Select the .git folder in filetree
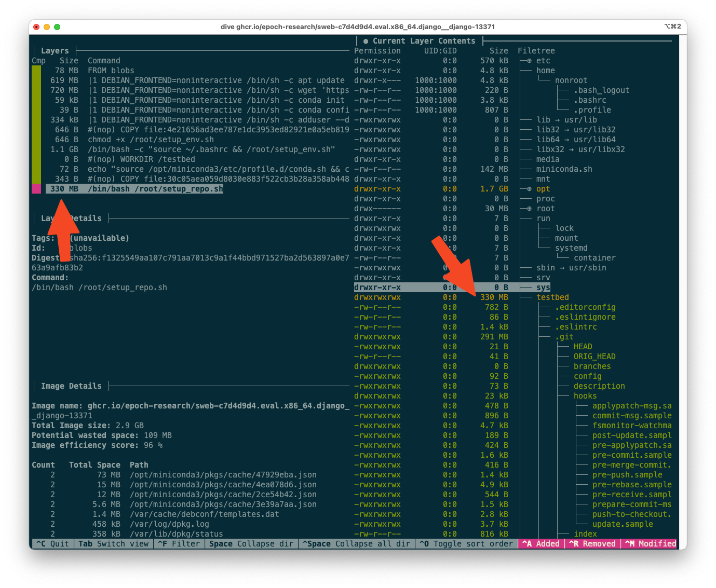This screenshot has width=716, height=588. [x=564, y=337]
